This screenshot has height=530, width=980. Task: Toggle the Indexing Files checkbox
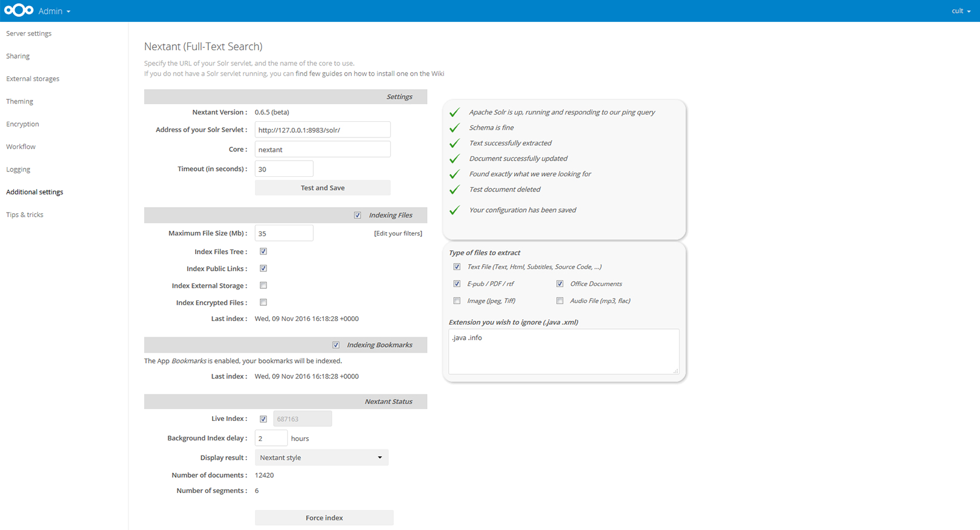pyautogui.click(x=357, y=215)
